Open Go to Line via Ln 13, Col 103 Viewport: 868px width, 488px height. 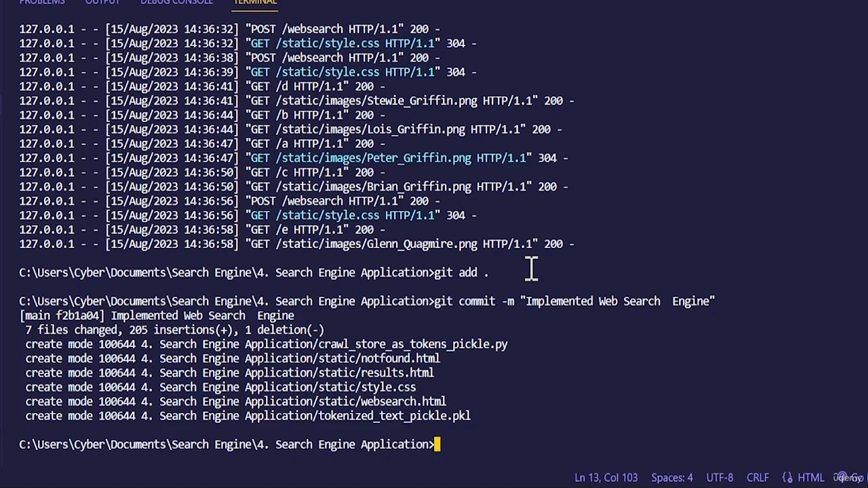606,478
